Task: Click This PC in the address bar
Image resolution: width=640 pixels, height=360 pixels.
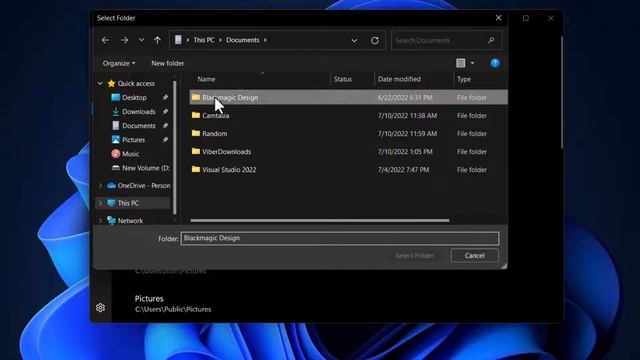Action: click(204, 40)
